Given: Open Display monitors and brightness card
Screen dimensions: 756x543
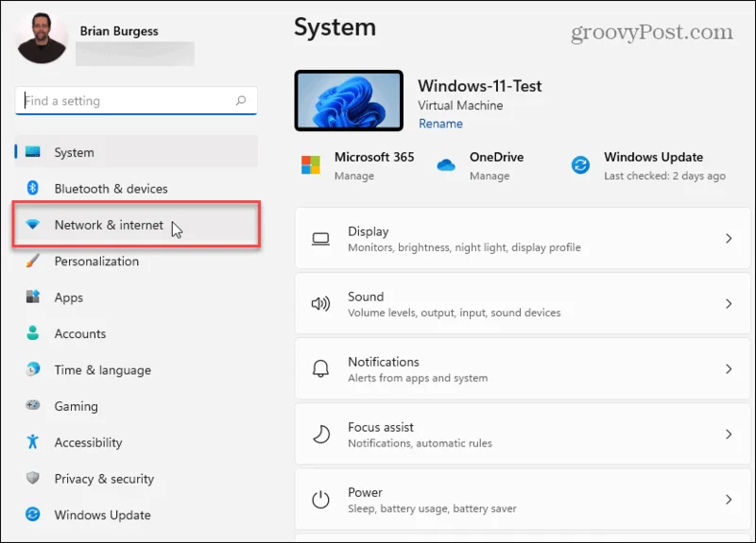Looking at the screenshot, I should 523,239.
